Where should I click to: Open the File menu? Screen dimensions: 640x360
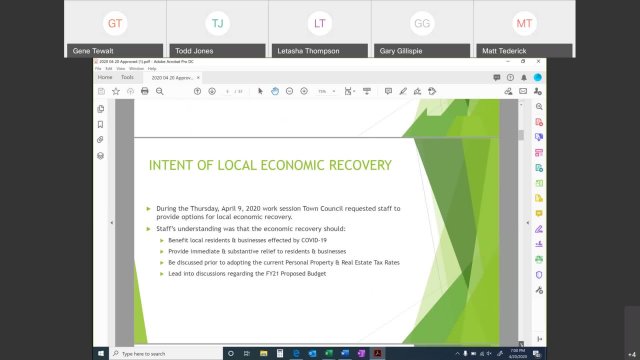coord(98,69)
